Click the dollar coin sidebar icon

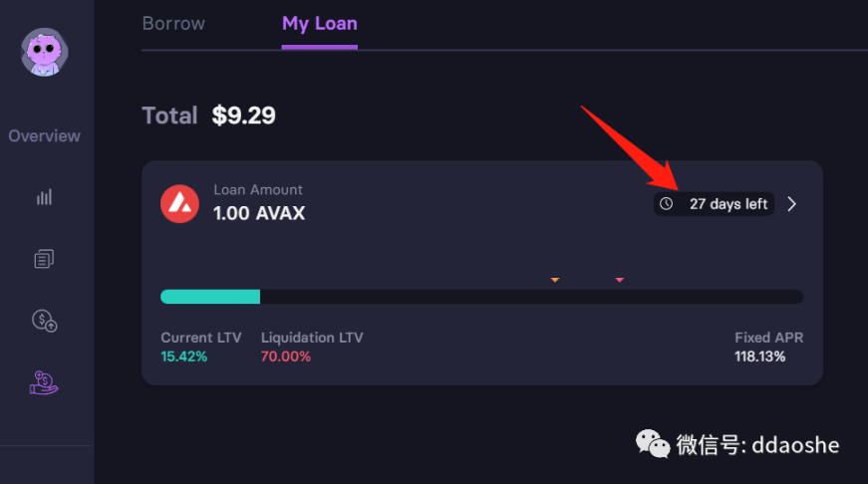tap(44, 320)
